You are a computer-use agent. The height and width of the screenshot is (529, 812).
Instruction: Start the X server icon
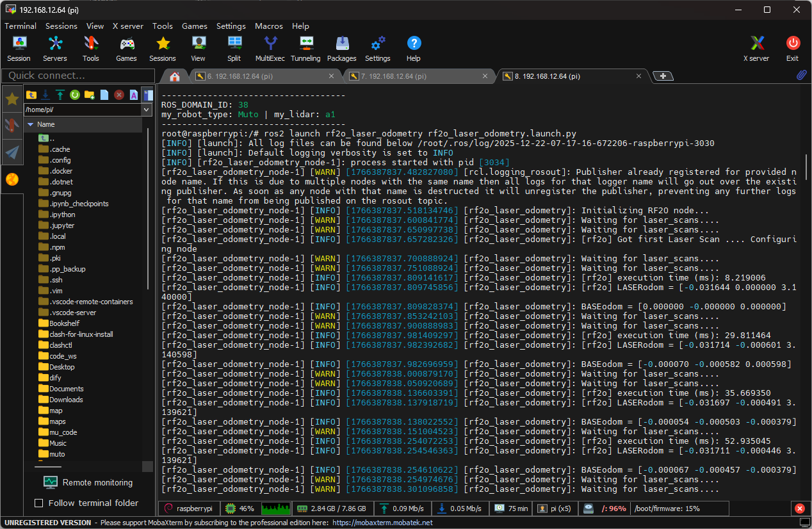point(757,49)
